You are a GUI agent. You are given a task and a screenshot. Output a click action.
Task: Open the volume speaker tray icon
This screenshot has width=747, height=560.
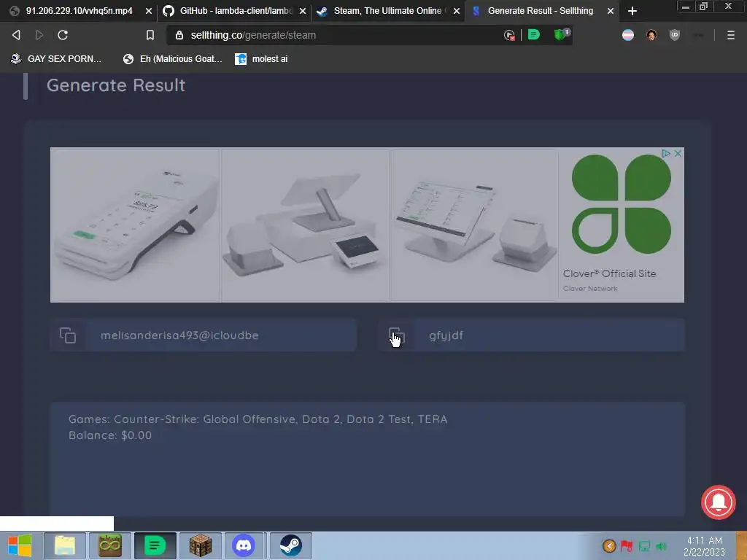pyautogui.click(x=661, y=546)
